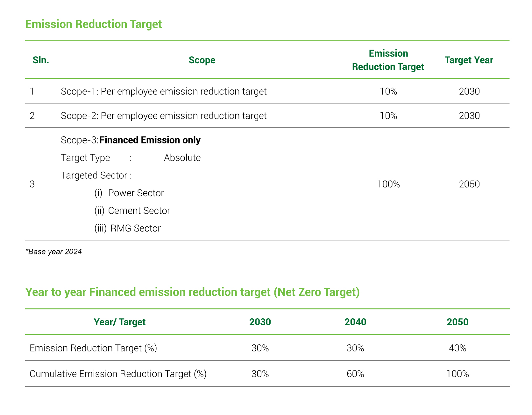Click the 60% cumulative reduction value
Viewport: 532px width, 415px height.
point(355,374)
